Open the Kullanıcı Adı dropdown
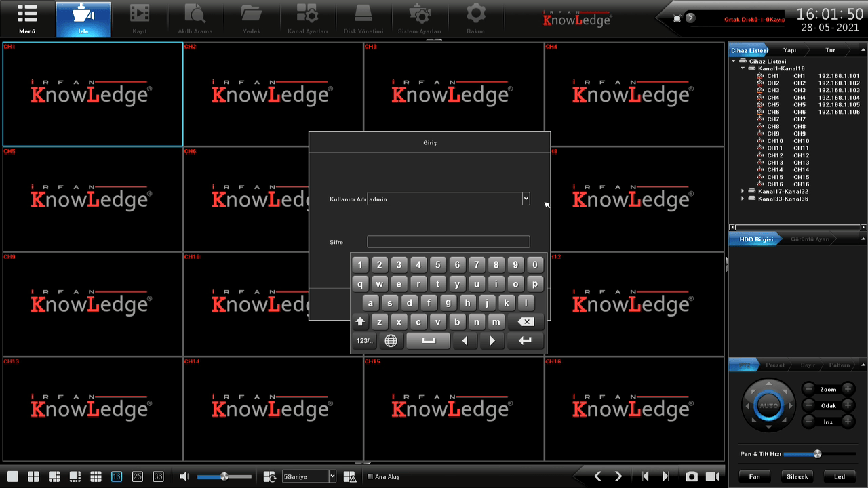Screen dimensions: 868x488 [526, 199]
